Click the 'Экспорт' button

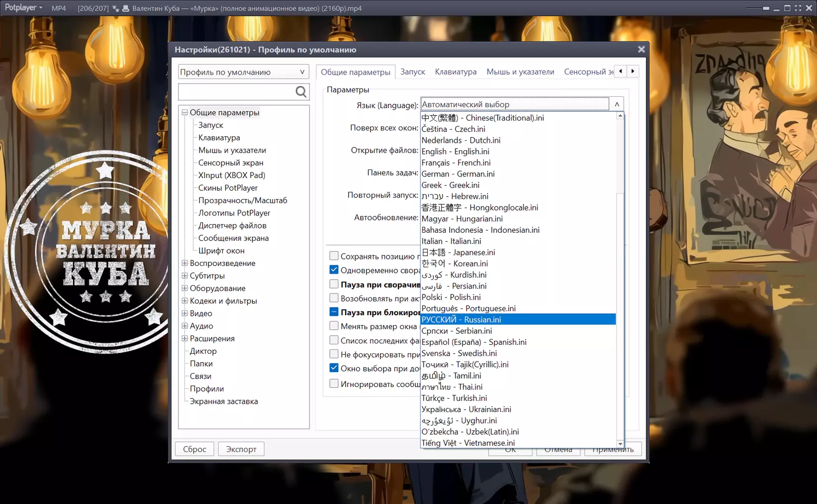coord(241,449)
